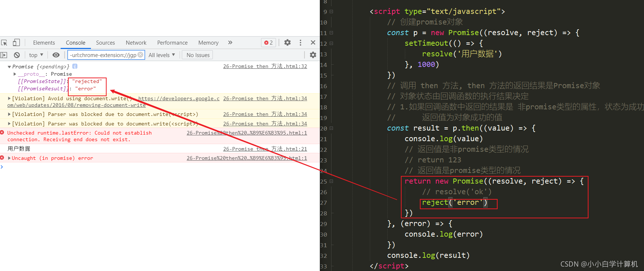644x271 pixels.
Task: Click console.log(result) on line 32
Action: point(428,255)
